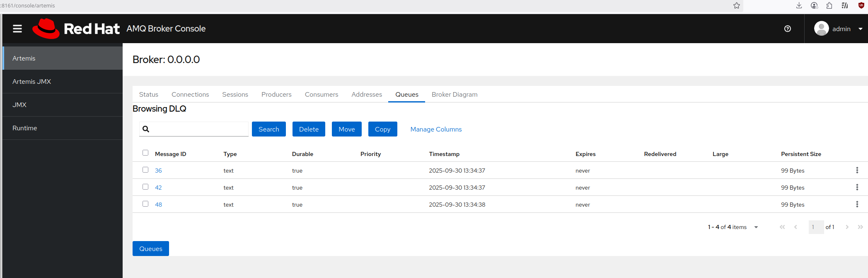Toggle the hamburger navigation menu
Viewport: 868px width, 278px height.
pyautogui.click(x=17, y=29)
